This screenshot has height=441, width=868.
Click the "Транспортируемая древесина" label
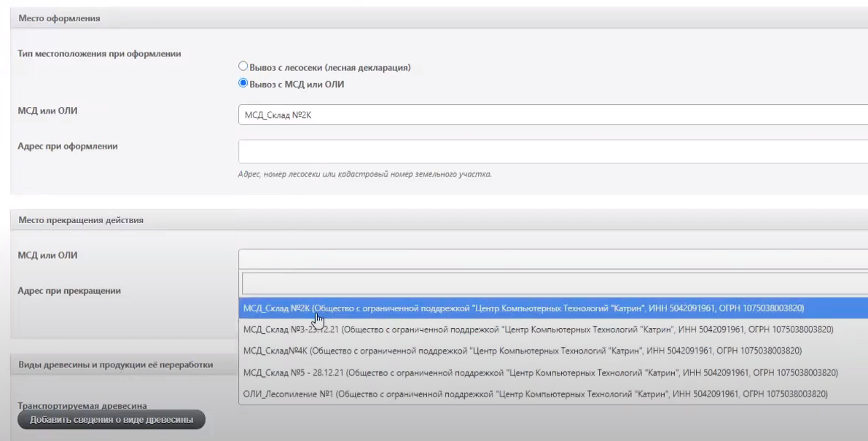[82, 405]
